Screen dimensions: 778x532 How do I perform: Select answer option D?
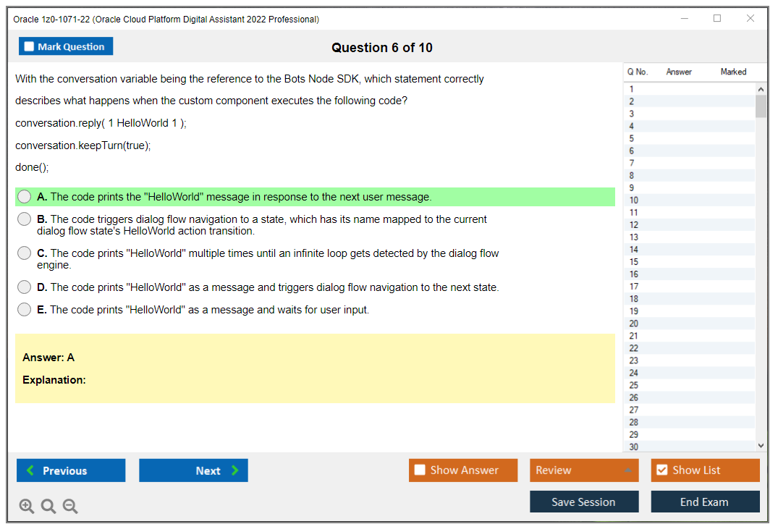coord(24,287)
